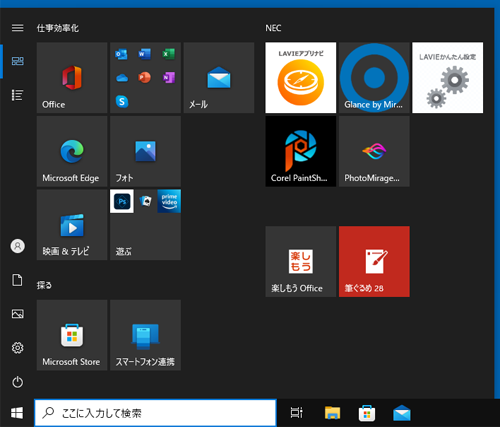This screenshot has width=500, height=427.
Task: Open Excel from the Office apps folder
Action: pos(169,54)
